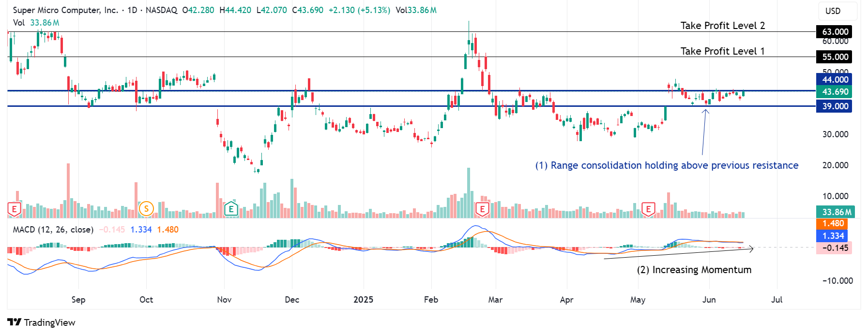
Task: Click the close price C43.690 value
Action: pos(308,10)
